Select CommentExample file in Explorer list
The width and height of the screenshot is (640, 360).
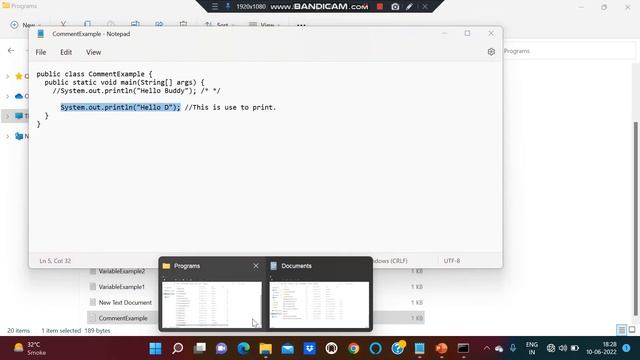tap(122, 318)
